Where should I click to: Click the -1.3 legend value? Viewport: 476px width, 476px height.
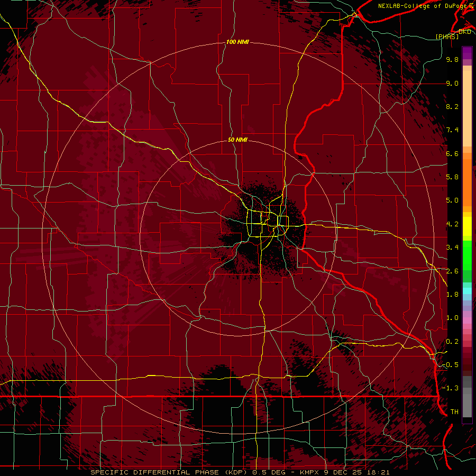[450, 388]
